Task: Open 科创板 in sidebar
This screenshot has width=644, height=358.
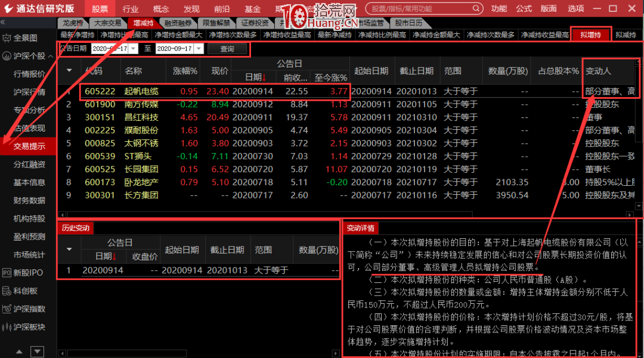Action: pos(20,291)
